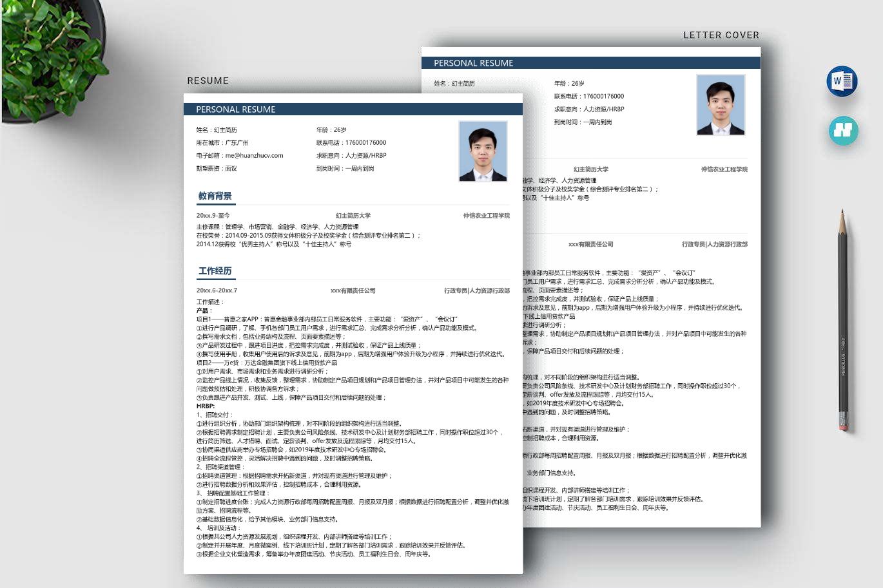Click "行政专员|人力资源行政部" on the front page
883x588 pixels.
[x=477, y=291]
